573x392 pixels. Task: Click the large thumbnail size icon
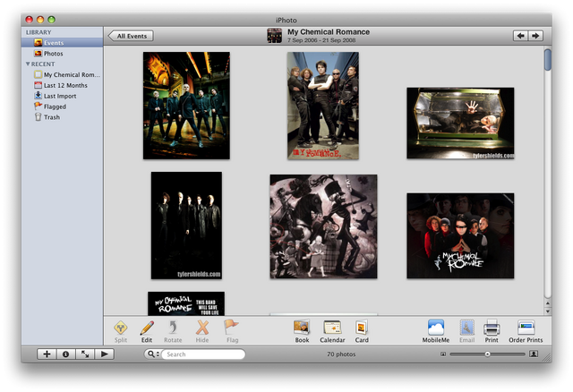(534, 354)
